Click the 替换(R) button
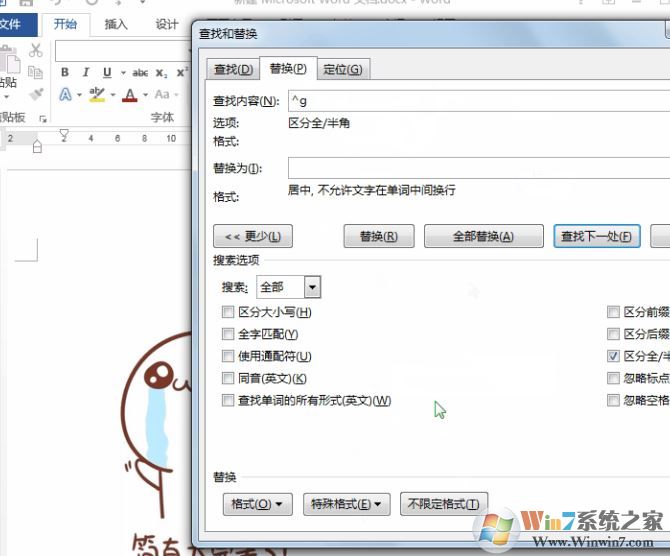 379,236
